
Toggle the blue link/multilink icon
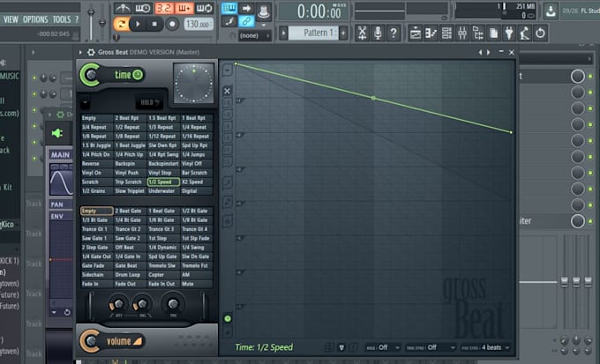tap(246, 21)
